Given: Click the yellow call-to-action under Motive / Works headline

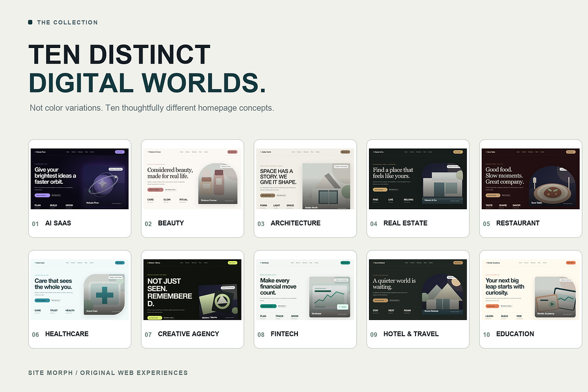Looking at the screenshot, I should (x=154, y=318).
